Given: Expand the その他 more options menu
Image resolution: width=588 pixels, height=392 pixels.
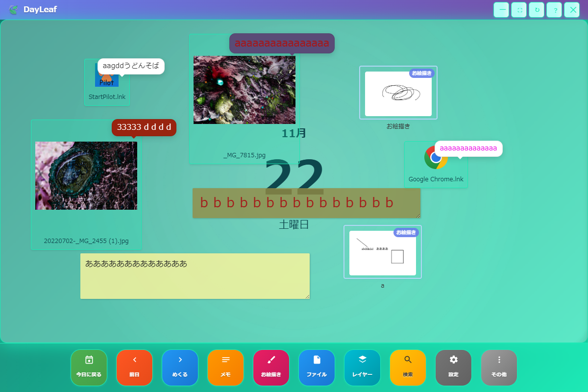Looking at the screenshot, I should pyautogui.click(x=499, y=367).
